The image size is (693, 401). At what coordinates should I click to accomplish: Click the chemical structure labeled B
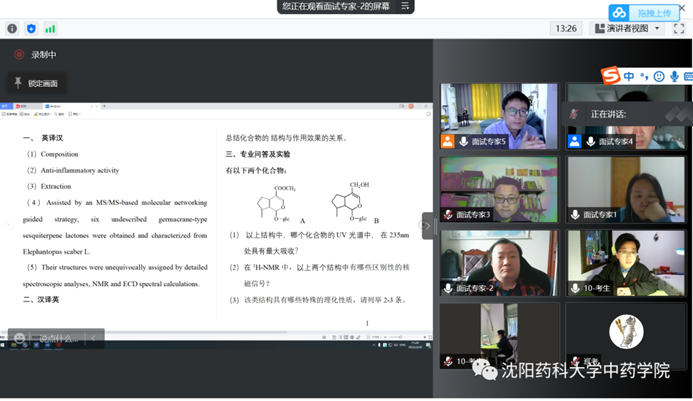[351, 201]
